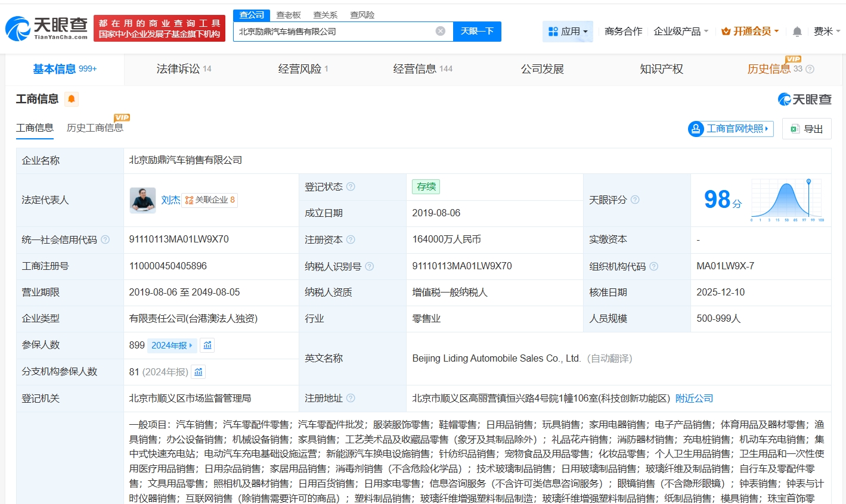This screenshot has height=504, width=846.
Task: Click the 刘杰 legal representative photo
Action: pos(142,200)
